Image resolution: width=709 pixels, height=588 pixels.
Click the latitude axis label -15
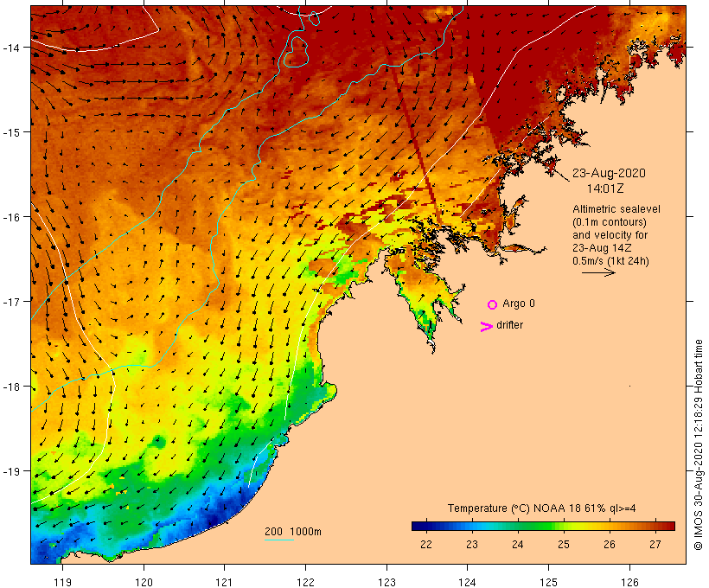click(10, 132)
